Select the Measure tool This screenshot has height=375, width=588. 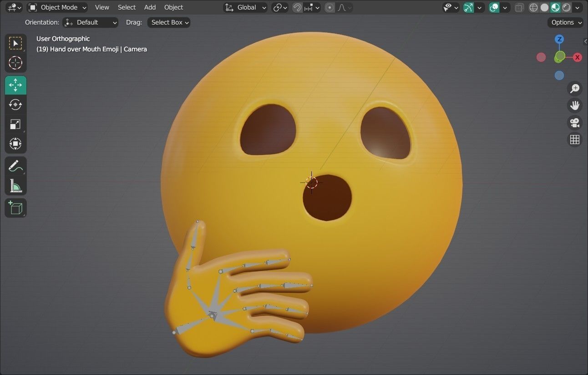click(x=15, y=185)
